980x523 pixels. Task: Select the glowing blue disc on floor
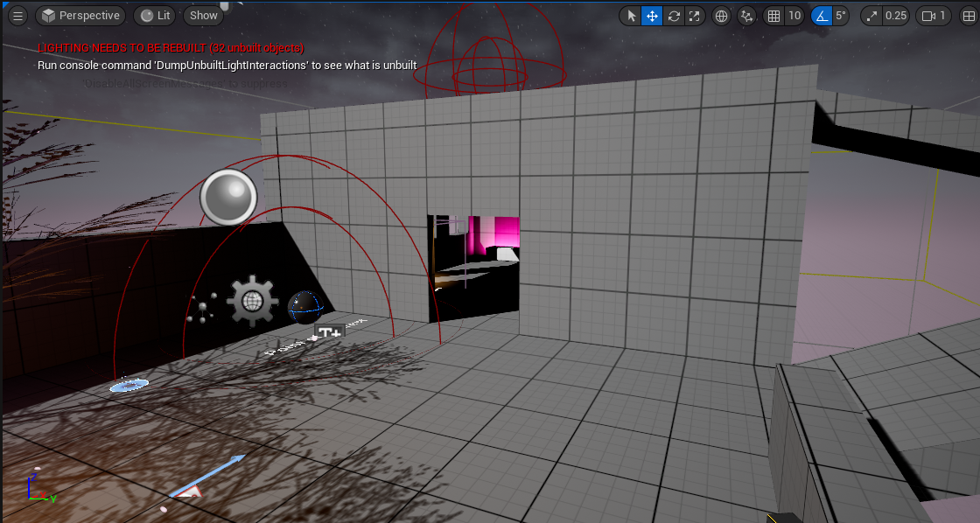(129, 385)
